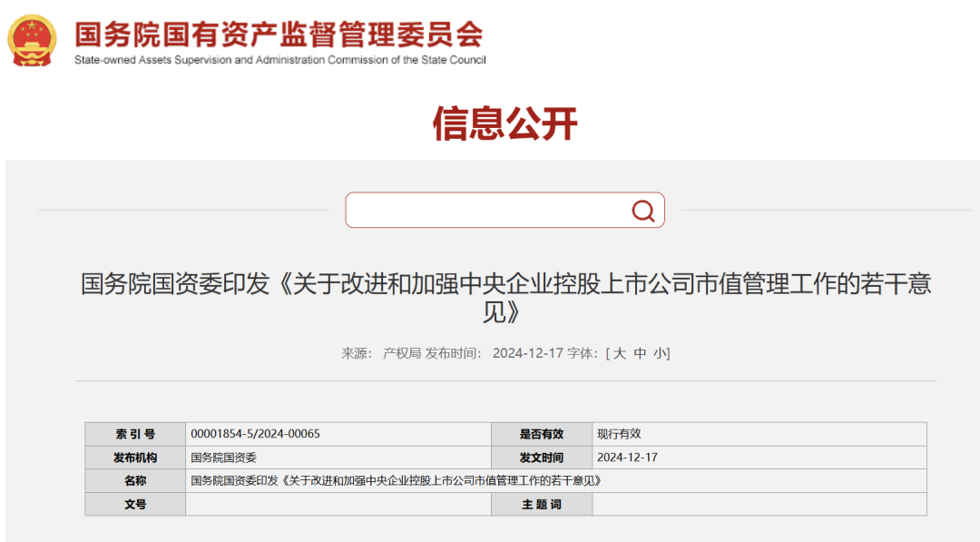The image size is (980, 542).
Task: Set font size to 中 (medium)
Action: [640, 353]
